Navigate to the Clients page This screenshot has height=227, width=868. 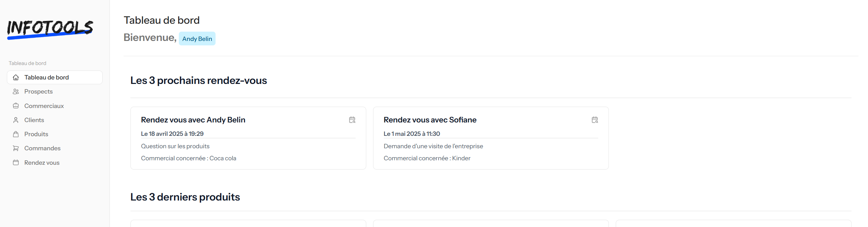coord(34,120)
